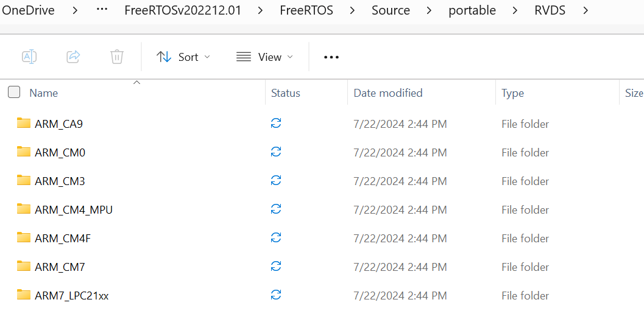Open the See more ellipsis menu

click(x=331, y=57)
